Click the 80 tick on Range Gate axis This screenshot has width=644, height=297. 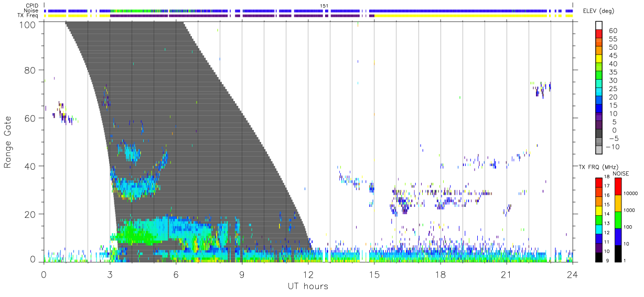tap(30, 70)
